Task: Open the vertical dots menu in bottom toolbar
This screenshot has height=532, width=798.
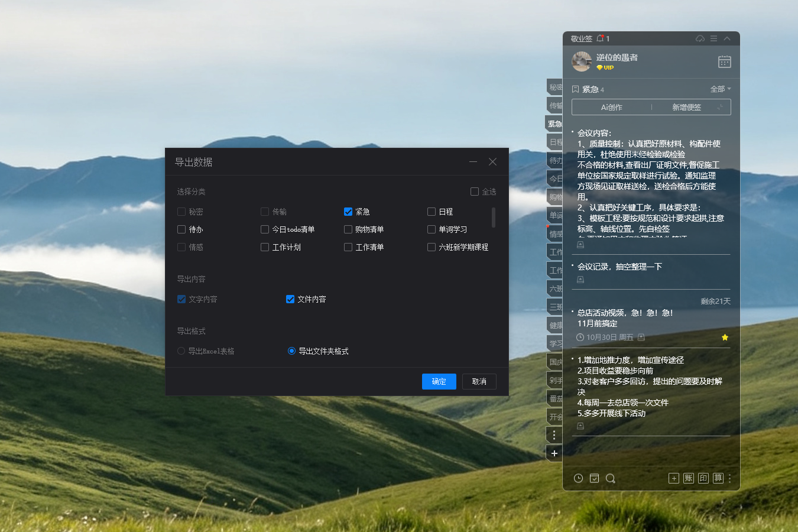Action: [730, 478]
